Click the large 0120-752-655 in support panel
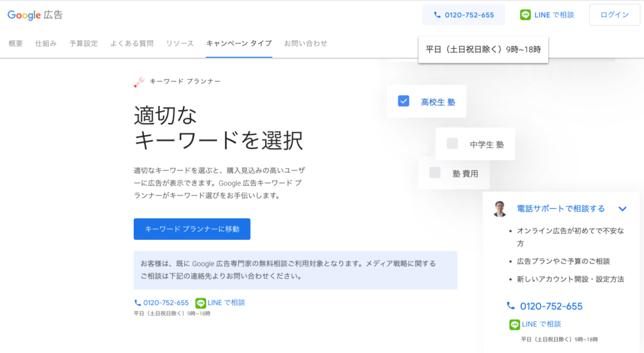The width and height of the screenshot is (644, 353). point(551,307)
